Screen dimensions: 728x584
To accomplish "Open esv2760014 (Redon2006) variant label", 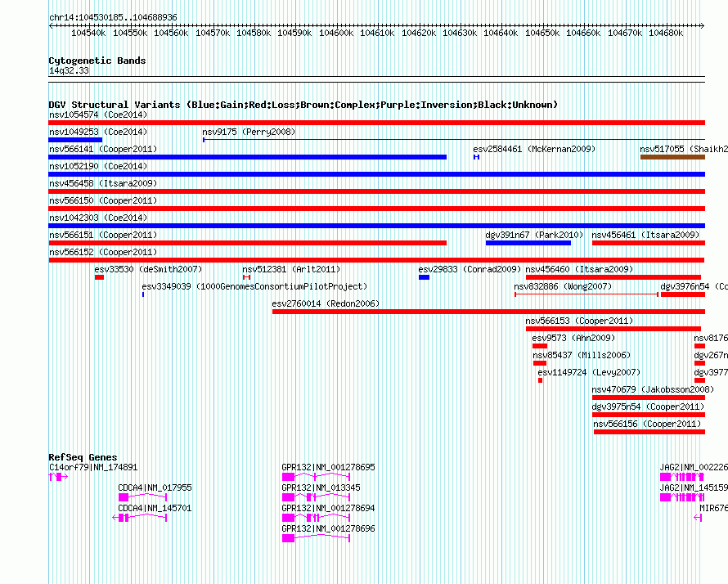I will 326,303.
